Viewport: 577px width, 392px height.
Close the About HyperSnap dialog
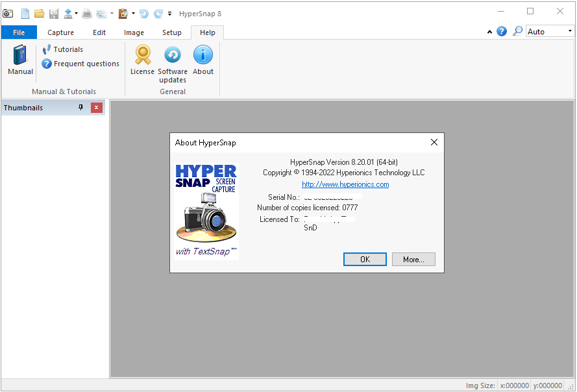click(x=434, y=142)
